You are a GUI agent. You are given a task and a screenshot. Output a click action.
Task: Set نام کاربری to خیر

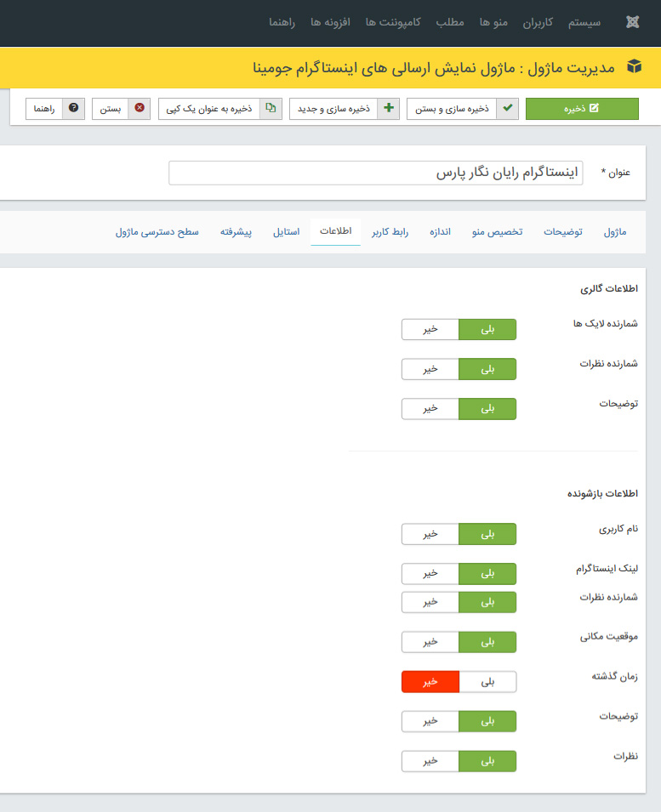[x=430, y=534]
